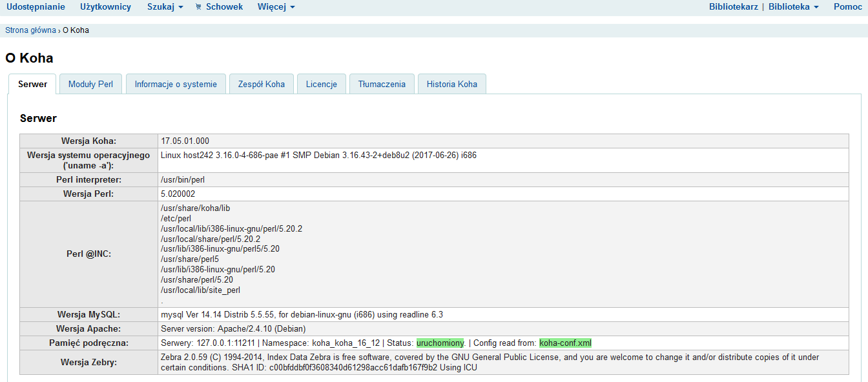Switch to the Licencje tab

pyautogui.click(x=322, y=85)
